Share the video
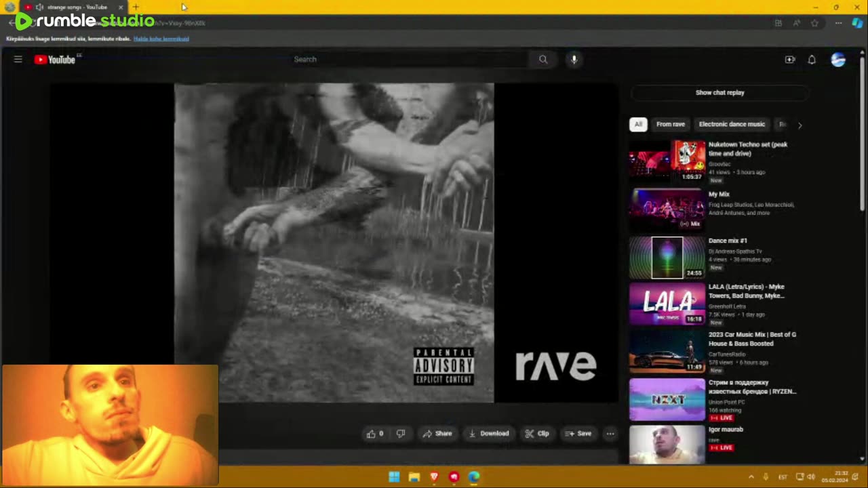 (x=437, y=434)
